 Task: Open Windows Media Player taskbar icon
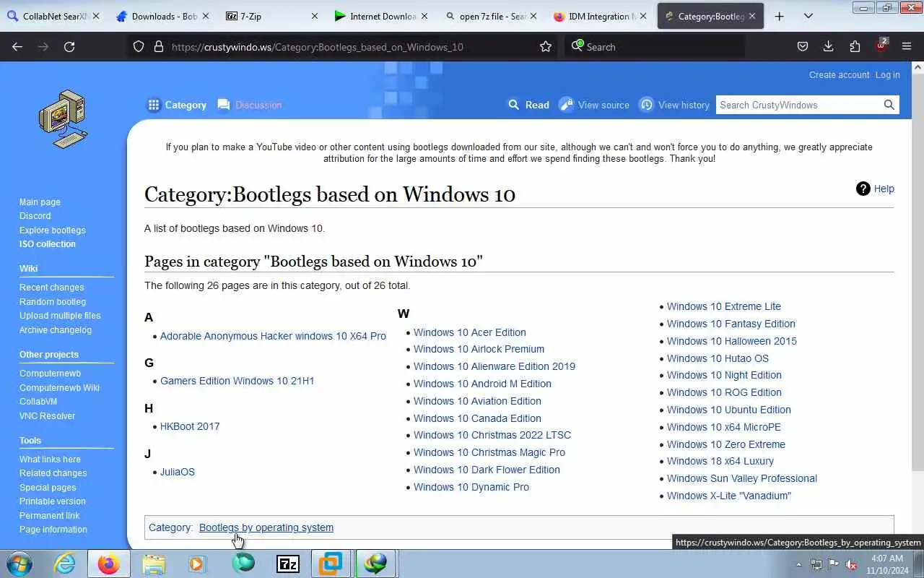[x=197, y=563]
